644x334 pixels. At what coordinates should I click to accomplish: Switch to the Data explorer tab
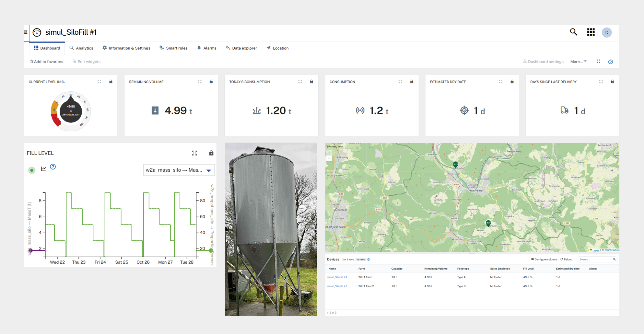[x=241, y=48]
